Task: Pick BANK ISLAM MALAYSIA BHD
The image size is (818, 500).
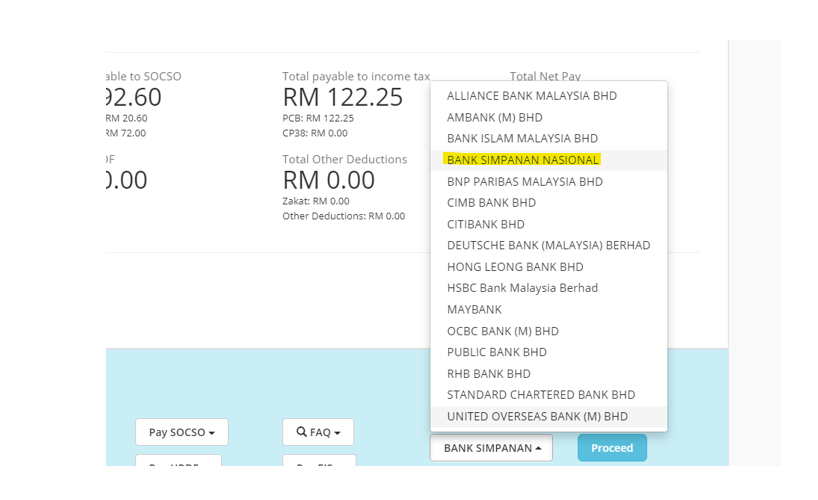Action: pos(548,138)
